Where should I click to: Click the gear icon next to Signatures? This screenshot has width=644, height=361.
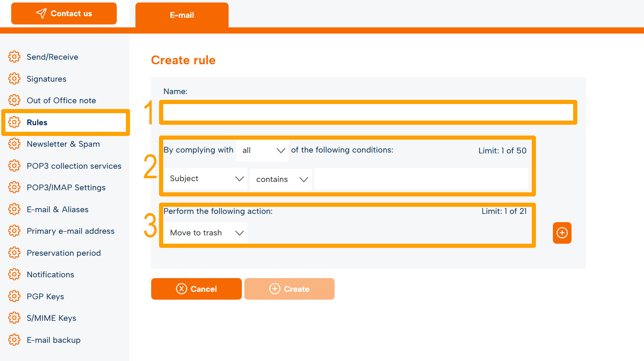pyautogui.click(x=14, y=78)
